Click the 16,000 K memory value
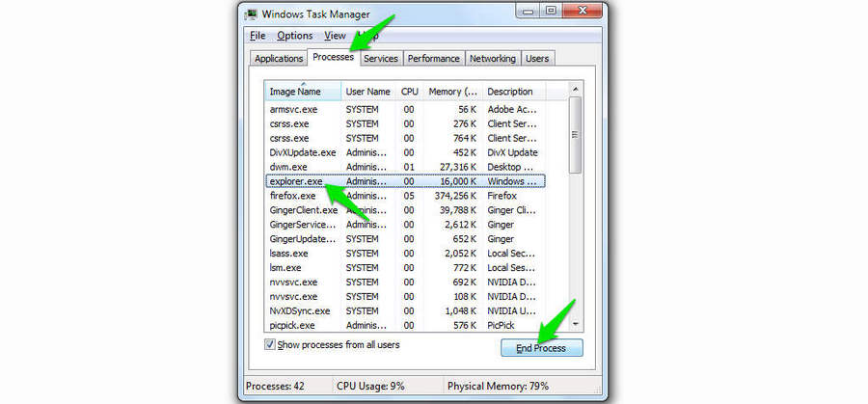Image resolution: width=868 pixels, height=404 pixels. pos(459,181)
